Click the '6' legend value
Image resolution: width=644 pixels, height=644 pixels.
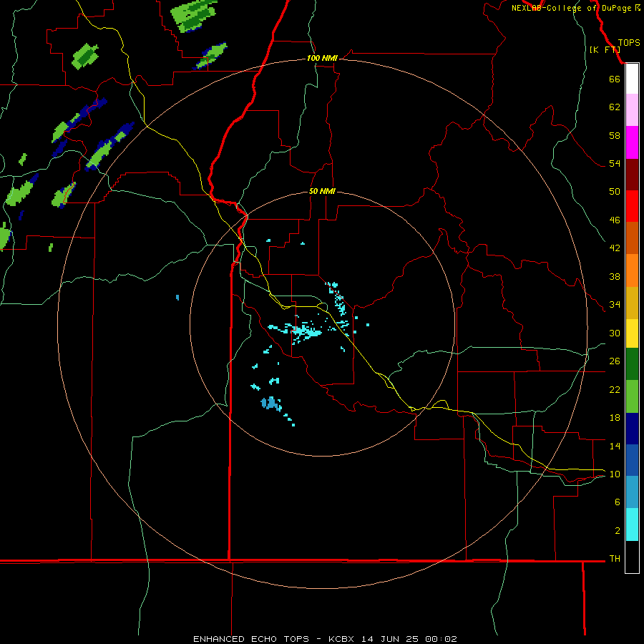pyautogui.click(x=618, y=502)
